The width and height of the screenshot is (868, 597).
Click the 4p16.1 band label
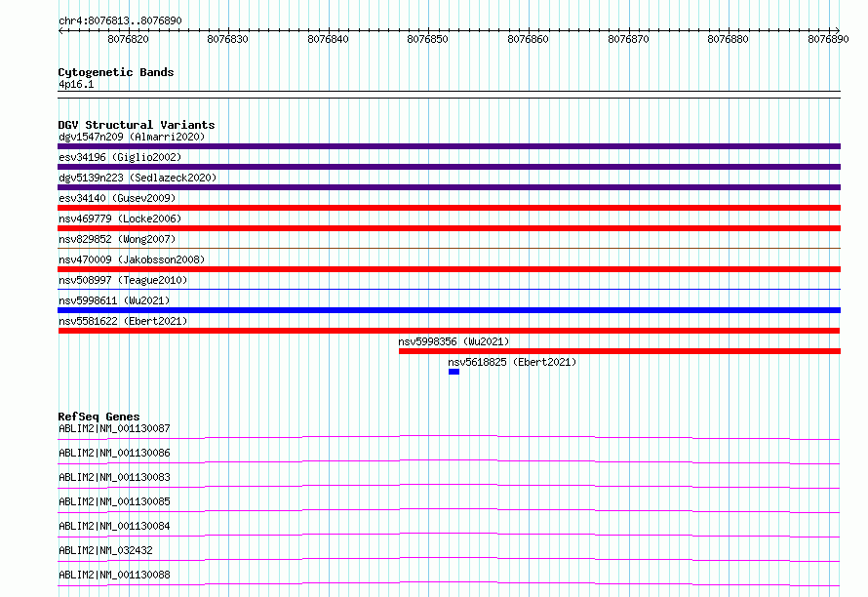click(x=76, y=84)
